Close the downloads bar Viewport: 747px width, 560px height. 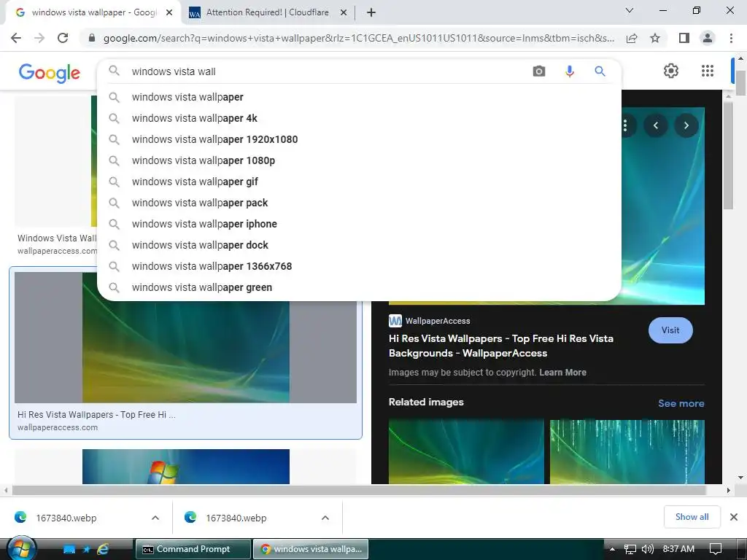coord(734,517)
